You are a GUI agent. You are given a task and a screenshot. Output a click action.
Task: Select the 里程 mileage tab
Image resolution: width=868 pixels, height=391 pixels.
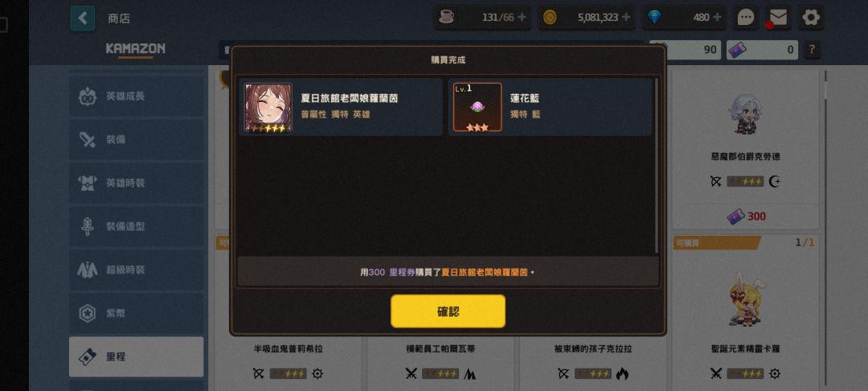click(x=136, y=356)
